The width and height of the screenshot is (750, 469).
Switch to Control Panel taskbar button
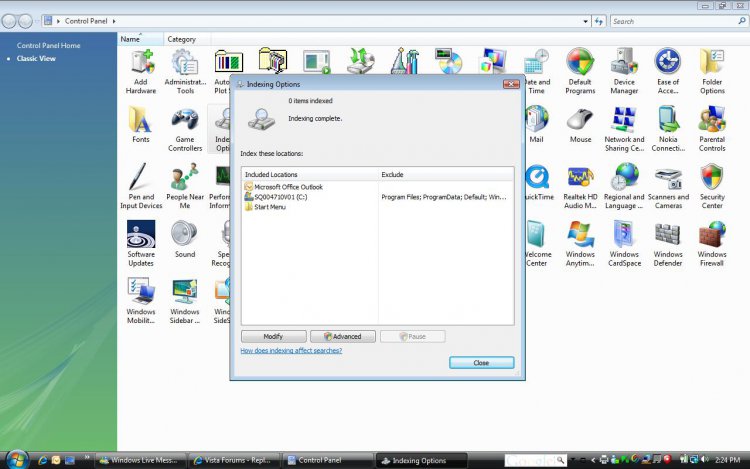[328, 460]
